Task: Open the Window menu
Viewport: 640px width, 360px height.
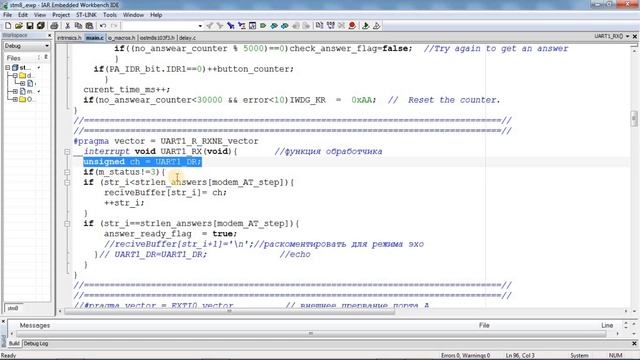Action: 133,15
